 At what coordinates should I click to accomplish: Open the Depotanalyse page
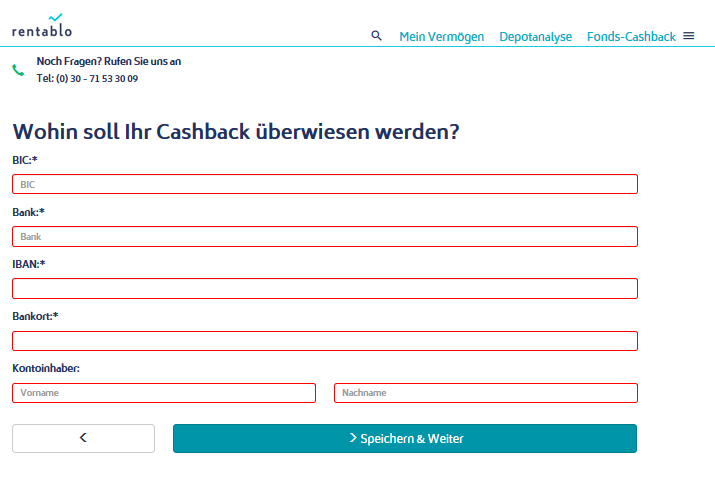535,36
